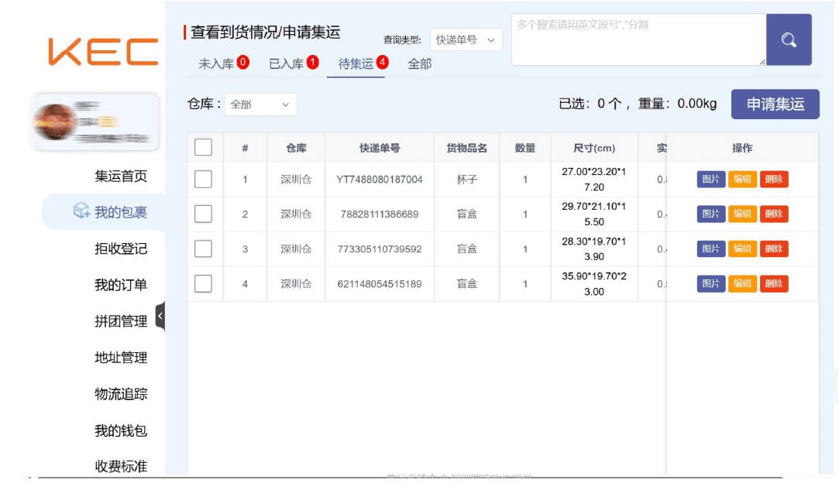Click the package cube icon beside 我的包裹
The image size is (839, 504).
pyautogui.click(x=81, y=211)
